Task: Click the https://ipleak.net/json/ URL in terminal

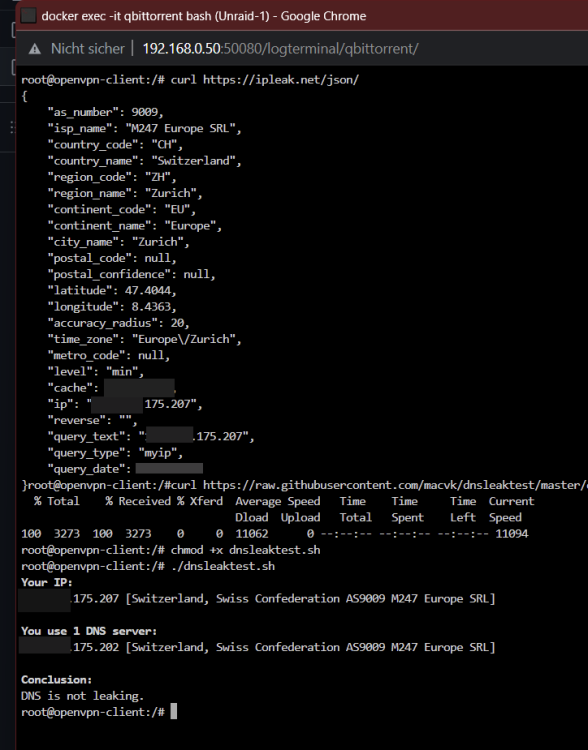Action: pyautogui.click(x=281, y=79)
